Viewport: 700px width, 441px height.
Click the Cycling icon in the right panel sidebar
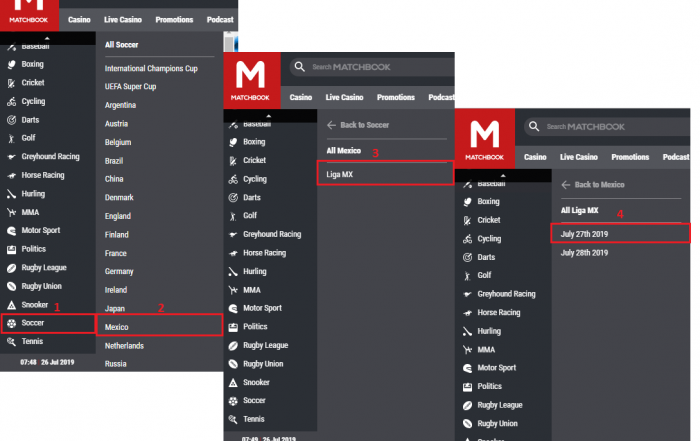pyautogui.click(x=467, y=239)
